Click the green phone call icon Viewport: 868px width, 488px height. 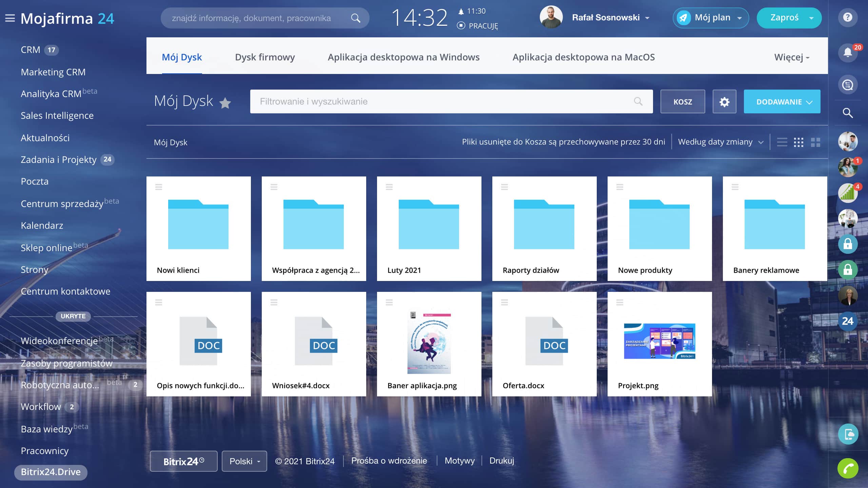[848, 468]
